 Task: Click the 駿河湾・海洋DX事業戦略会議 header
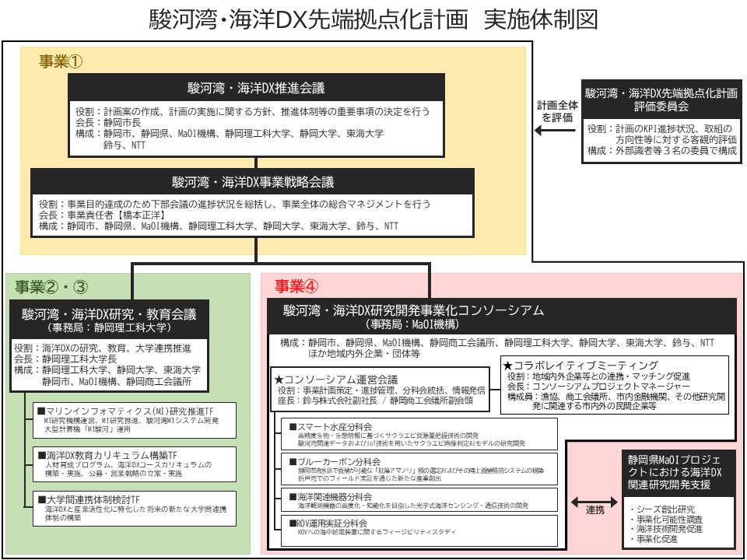[x=252, y=182]
